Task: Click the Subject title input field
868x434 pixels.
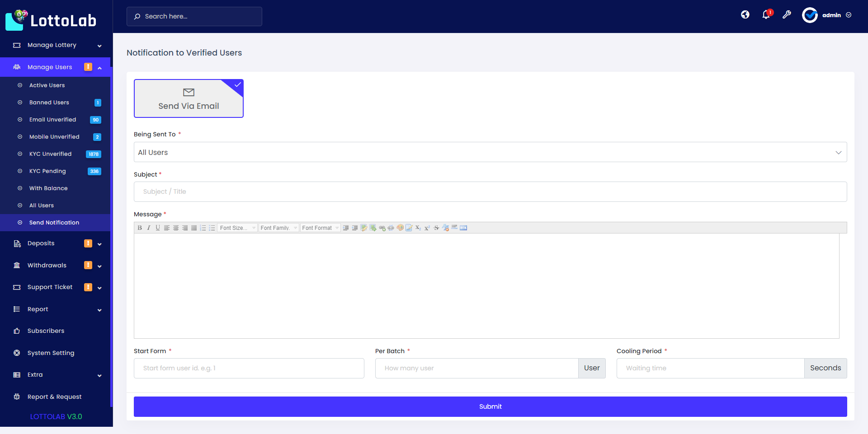Action: [490, 191]
